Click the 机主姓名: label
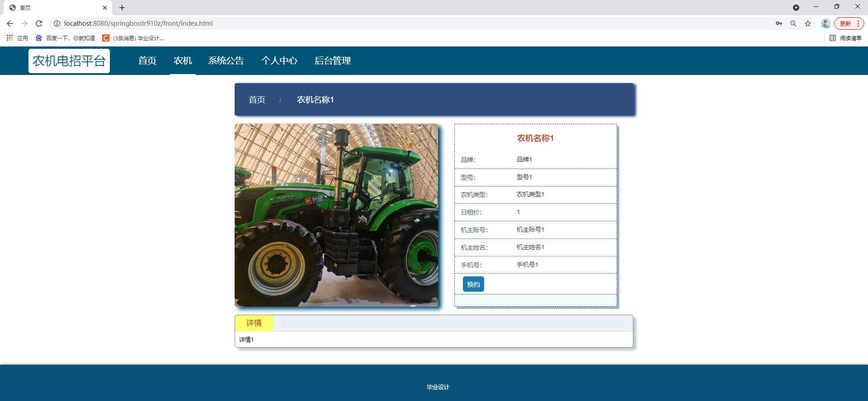 (x=474, y=247)
